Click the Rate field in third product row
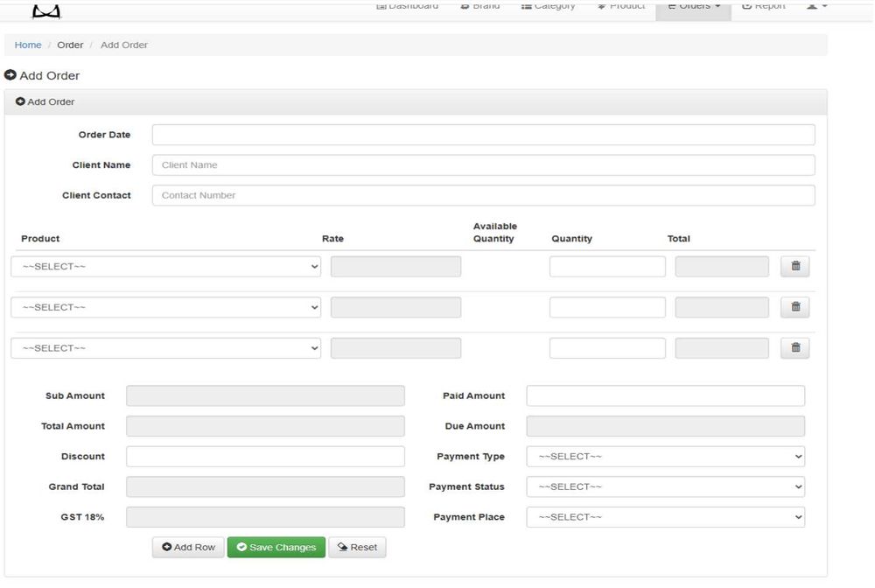Viewport: 875px width, 588px height. [395, 348]
